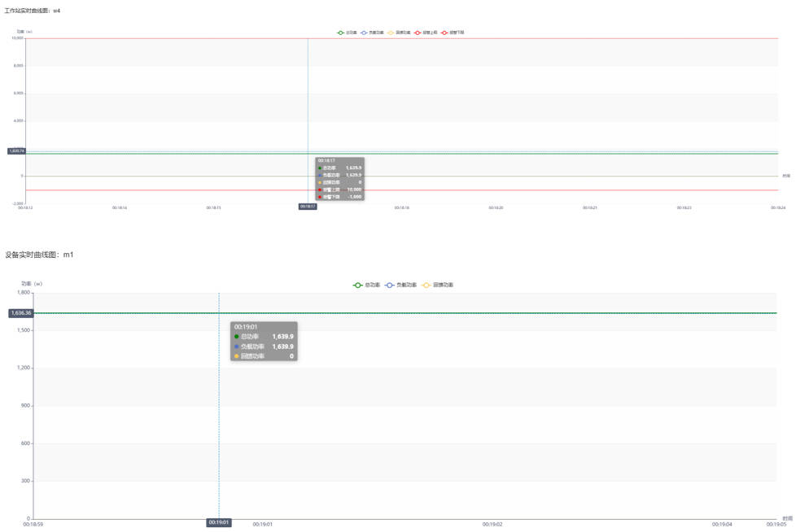
Task: Click the 1,636.36 y-axis value label
Action: pyautogui.click(x=20, y=313)
